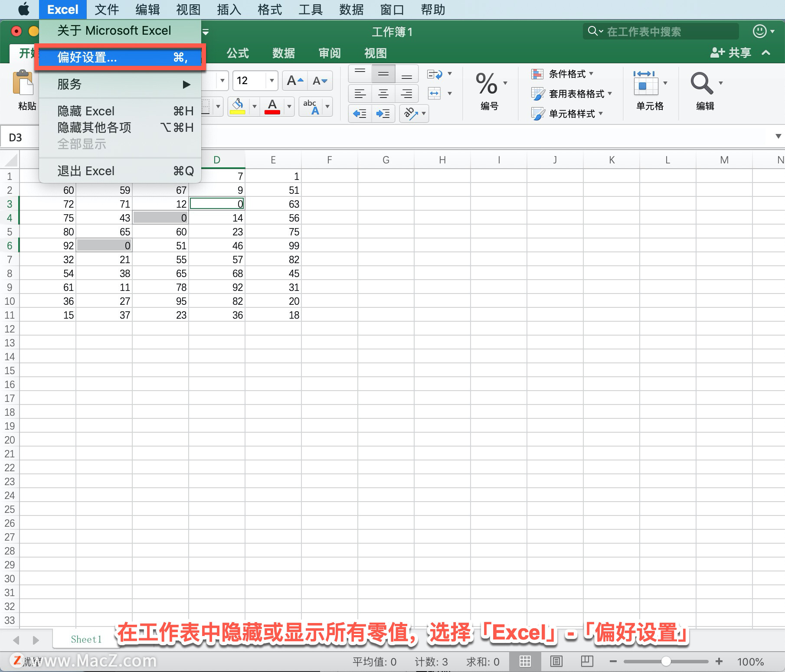Choose 关于 Microsoft Excel
Viewport: 785px width, 672px height.
tap(120, 31)
